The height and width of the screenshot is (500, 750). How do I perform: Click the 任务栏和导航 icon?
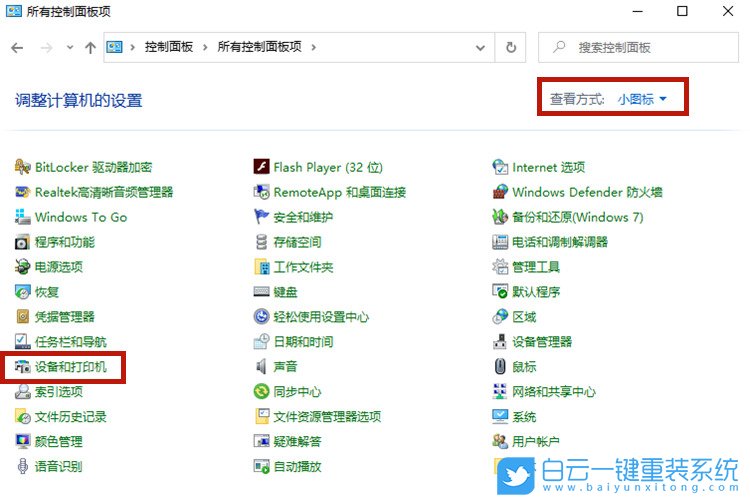coord(22,341)
